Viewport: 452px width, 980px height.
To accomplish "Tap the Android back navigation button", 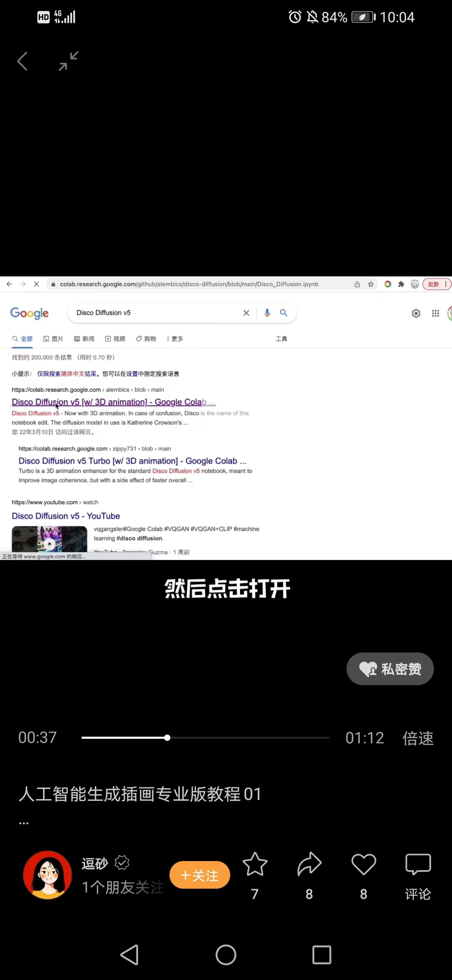I will [129, 955].
